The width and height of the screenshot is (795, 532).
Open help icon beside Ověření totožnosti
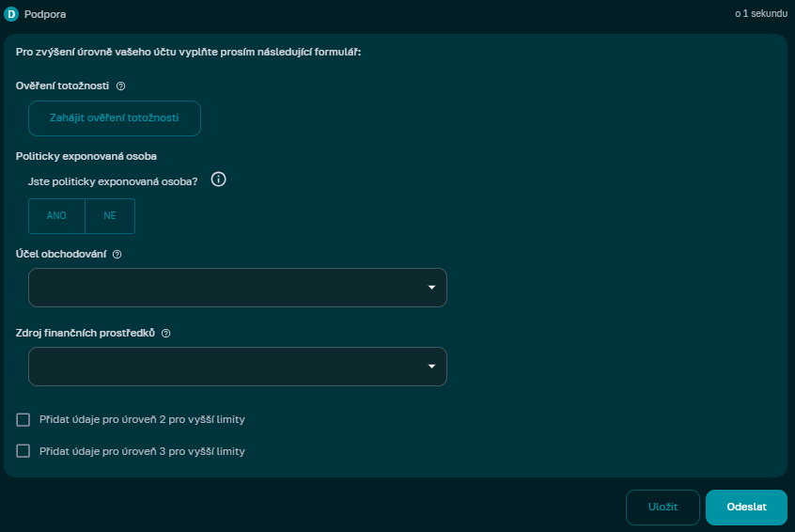(x=120, y=86)
